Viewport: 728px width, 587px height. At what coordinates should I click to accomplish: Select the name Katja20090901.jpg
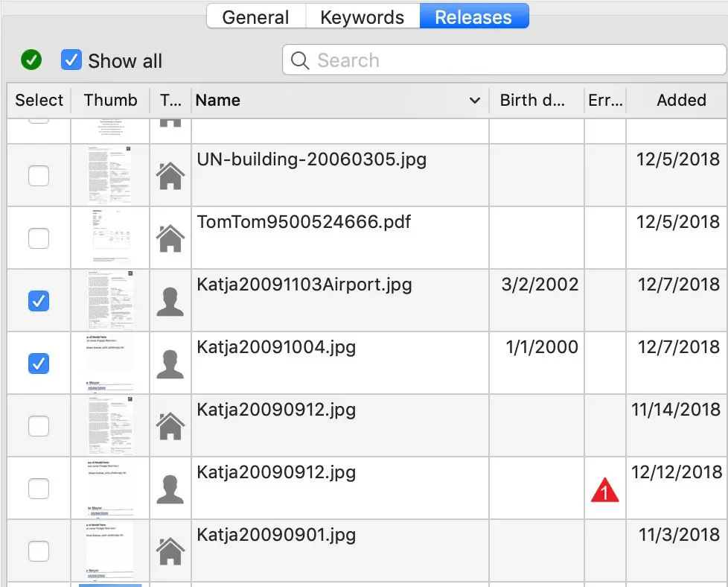click(276, 535)
